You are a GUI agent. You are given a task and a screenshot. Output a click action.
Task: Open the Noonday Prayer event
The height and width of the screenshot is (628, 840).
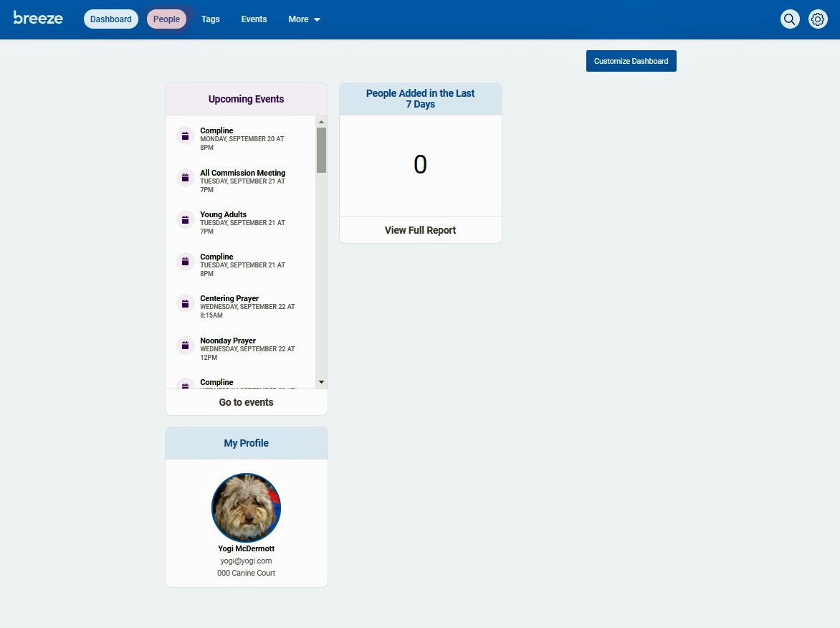247,349
